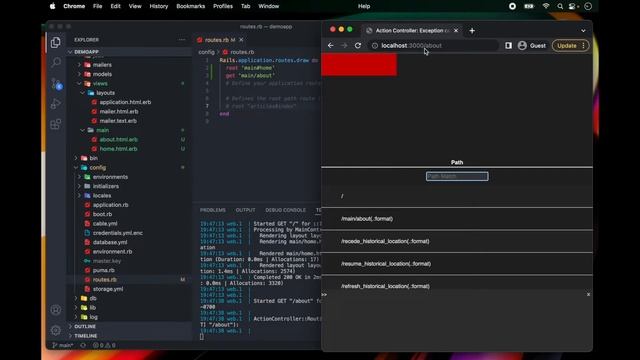Click the /recede_historical_location(.format) route row
This screenshot has height=360, width=640.
tap(457, 241)
